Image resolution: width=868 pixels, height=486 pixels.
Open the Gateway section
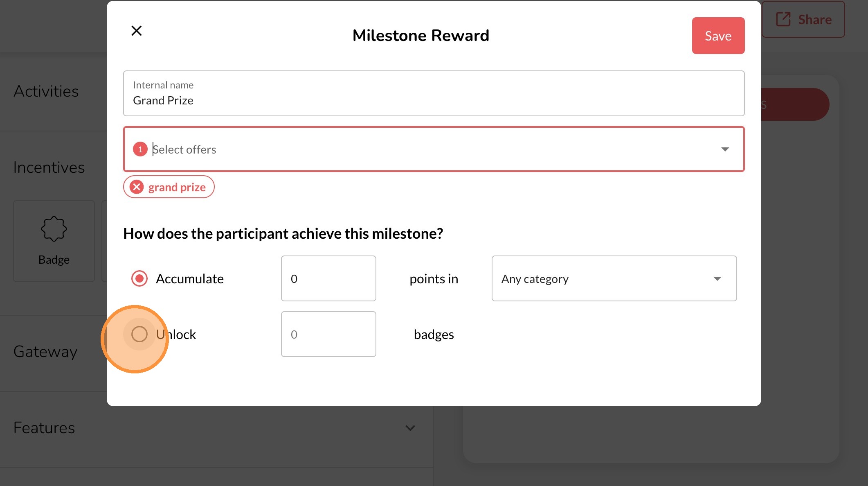pyautogui.click(x=45, y=352)
